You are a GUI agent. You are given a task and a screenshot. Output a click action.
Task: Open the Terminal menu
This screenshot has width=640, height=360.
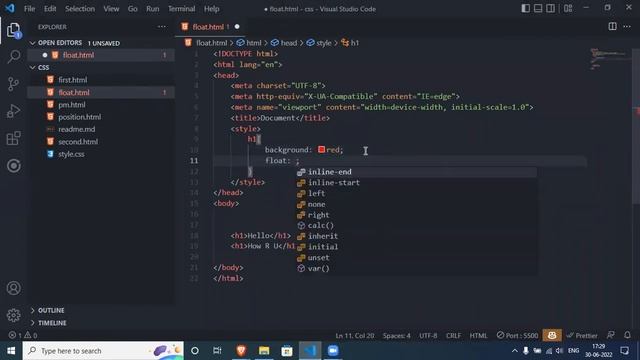pyautogui.click(x=182, y=9)
